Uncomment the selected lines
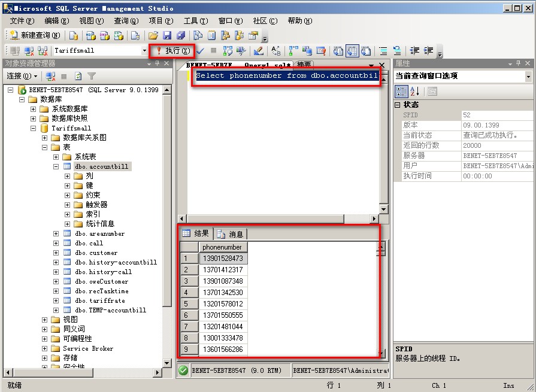The image size is (536, 392). pyautogui.click(x=397, y=51)
